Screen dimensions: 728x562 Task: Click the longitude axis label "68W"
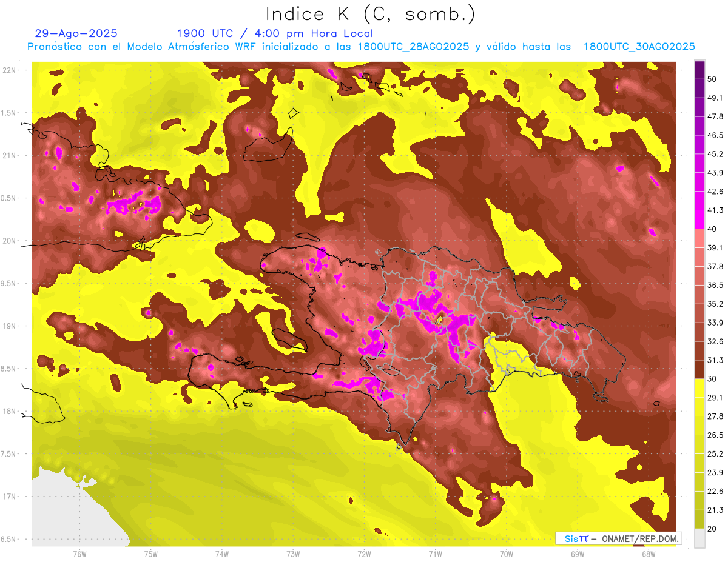pyautogui.click(x=649, y=554)
